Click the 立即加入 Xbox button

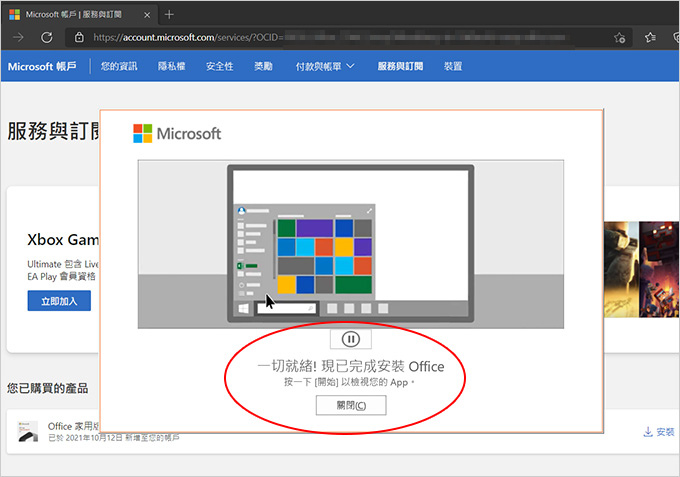coord(59,301)
